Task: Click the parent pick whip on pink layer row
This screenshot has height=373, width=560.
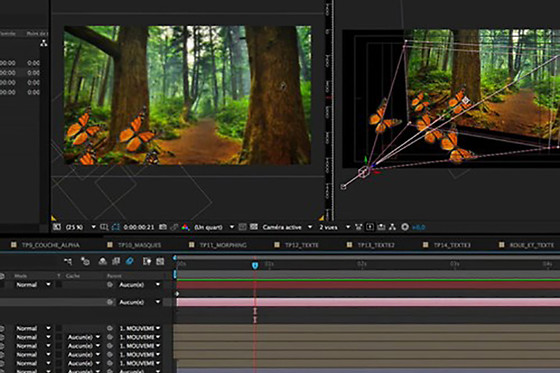Action: pos(110,302)
